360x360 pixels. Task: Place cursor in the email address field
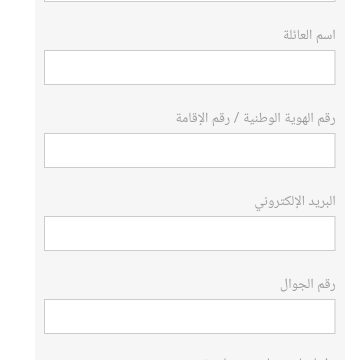pyautogui.click(x=190, y=233)
